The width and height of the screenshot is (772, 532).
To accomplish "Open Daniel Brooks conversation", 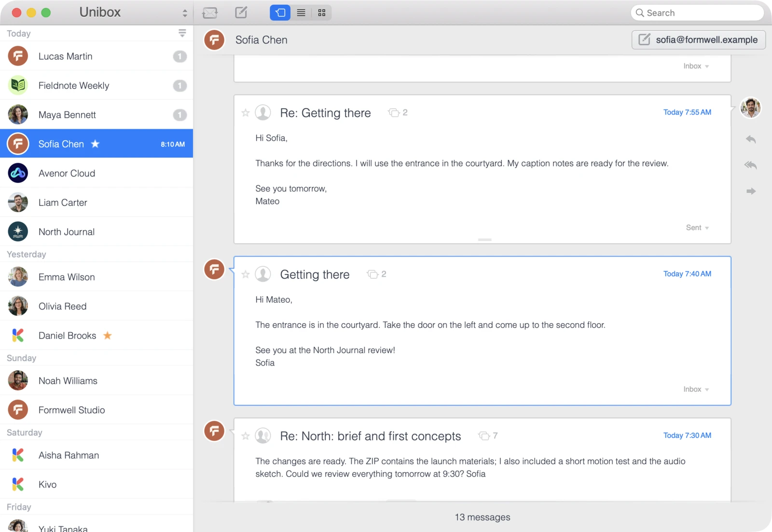I will 96,336.
